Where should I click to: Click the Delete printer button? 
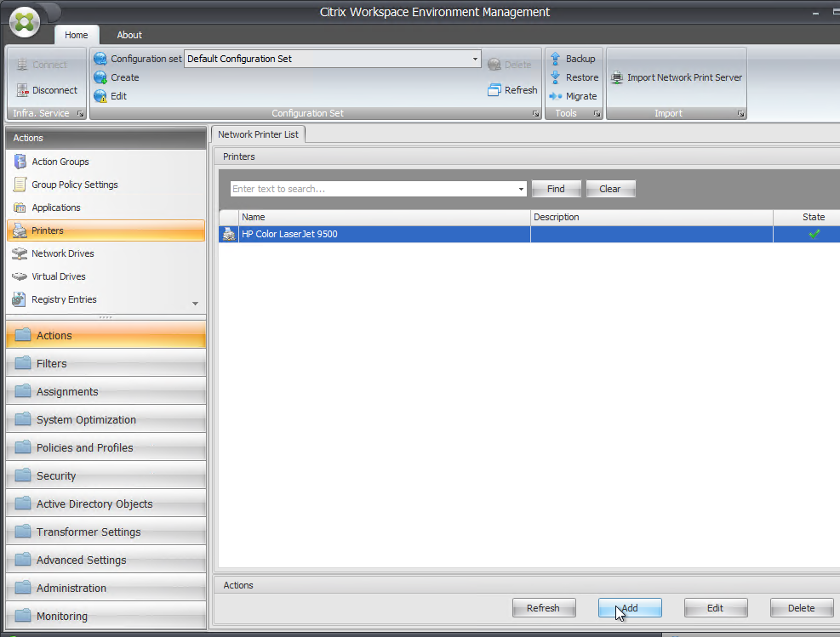(802, 608)
